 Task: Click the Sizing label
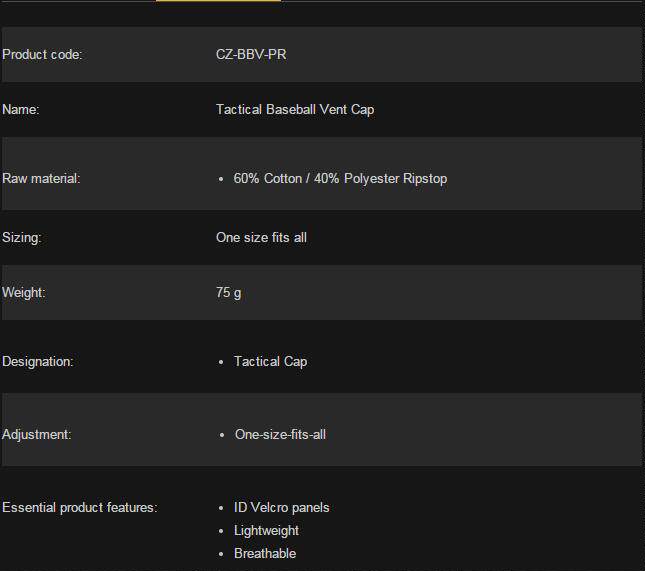22,238
